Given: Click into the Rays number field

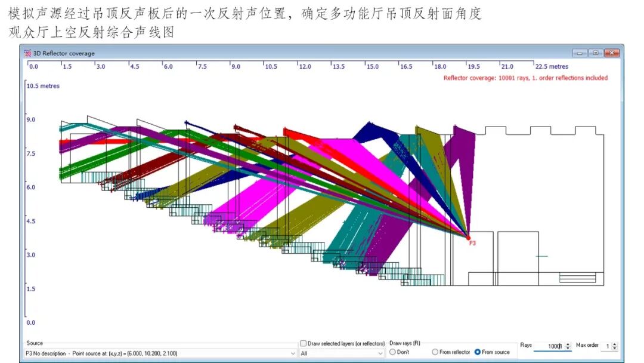Looking at the screenshot, I should (x=549, y=346).
